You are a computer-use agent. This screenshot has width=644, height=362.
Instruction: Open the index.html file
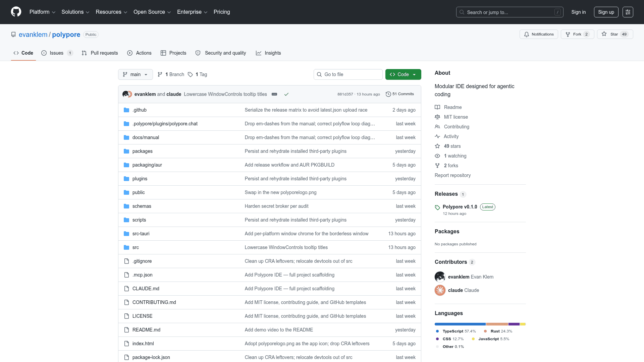pyautogui.click(x=143, y=344)
